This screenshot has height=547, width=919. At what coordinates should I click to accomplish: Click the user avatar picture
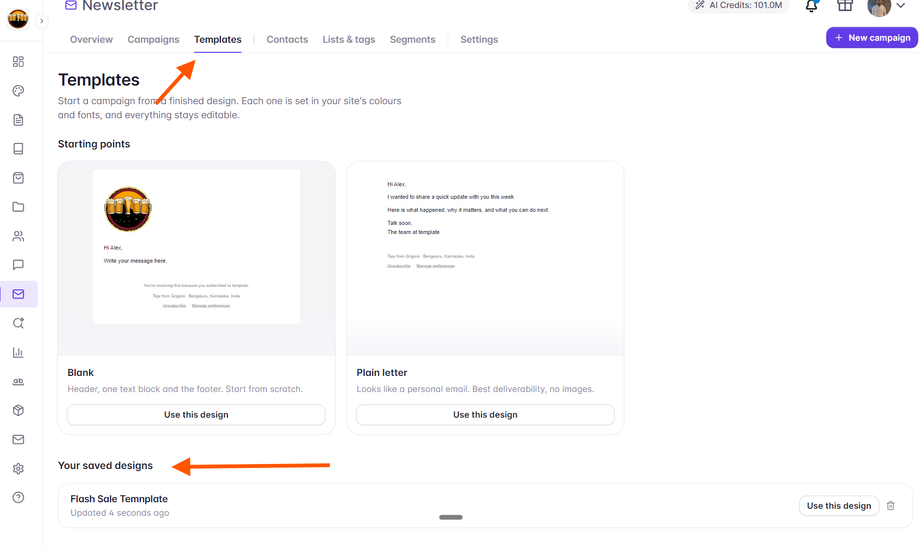click(x=879, y=7)
